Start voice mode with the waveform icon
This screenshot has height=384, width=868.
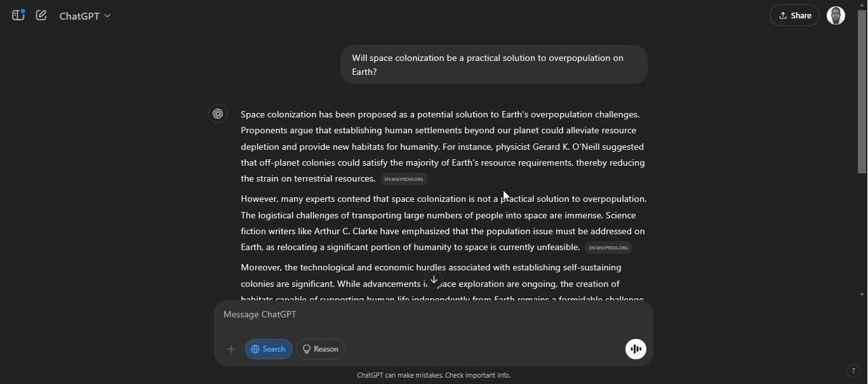pyautogui.click(x=636, y=349)
